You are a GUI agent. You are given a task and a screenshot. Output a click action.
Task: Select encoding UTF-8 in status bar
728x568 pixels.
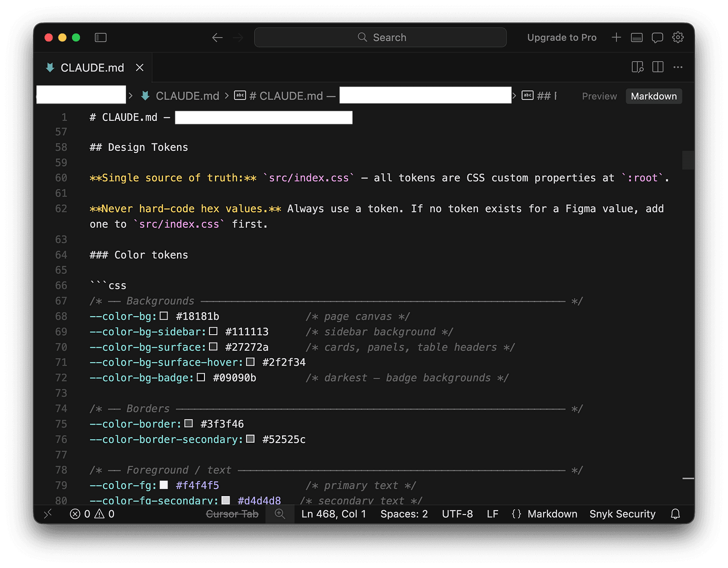(x=457, y=514)
